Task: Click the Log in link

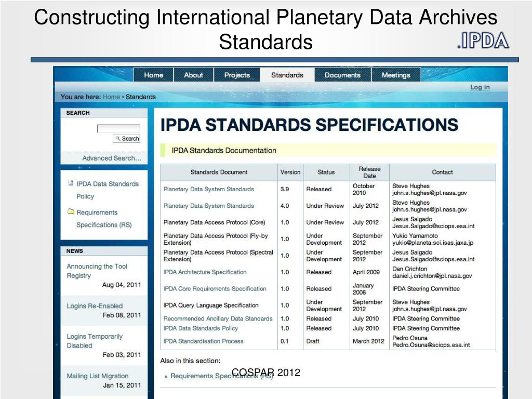Action: pos(480,87)
